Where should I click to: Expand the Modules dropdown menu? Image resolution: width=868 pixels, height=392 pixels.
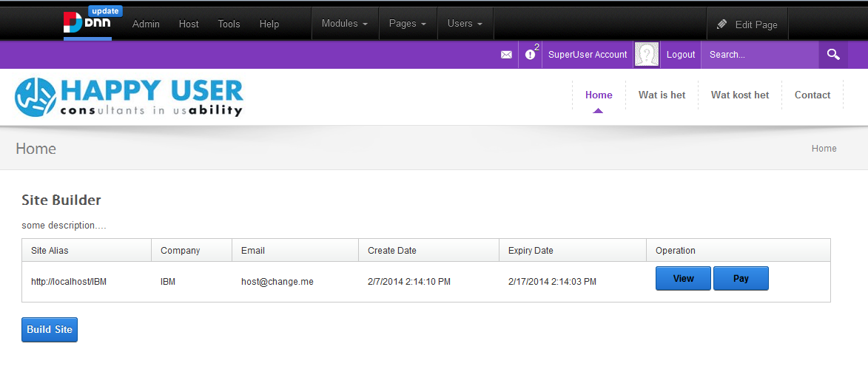click(x=345, y=24)
